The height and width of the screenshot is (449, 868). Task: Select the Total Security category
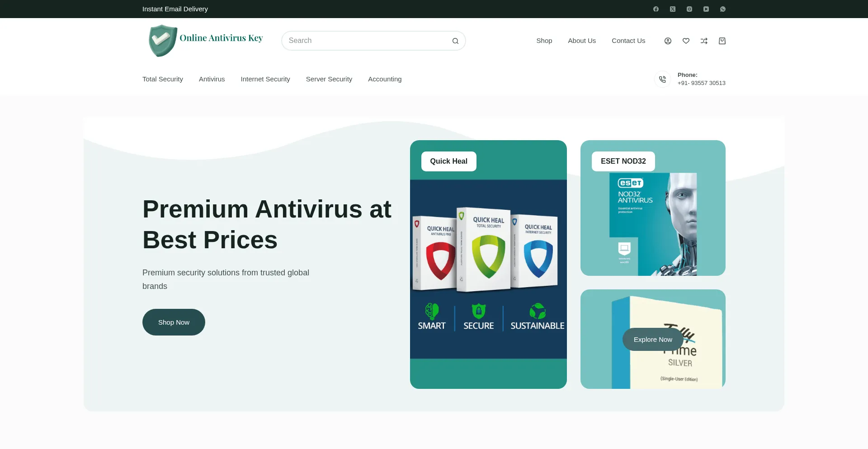coord(163,79)
